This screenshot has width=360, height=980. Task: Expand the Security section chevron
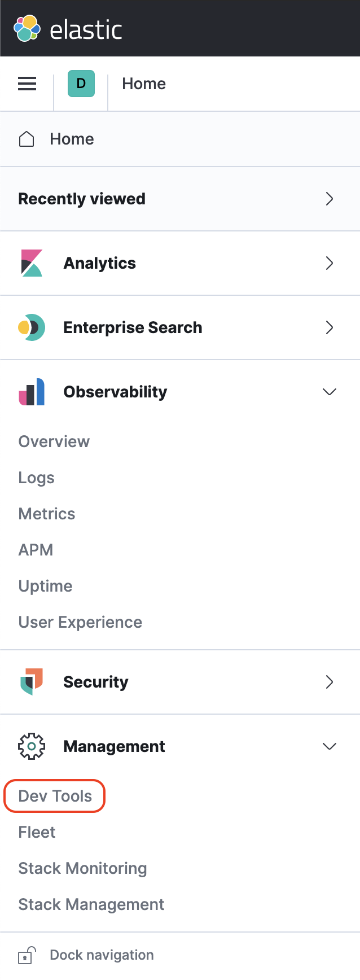[x=329, y=682]
